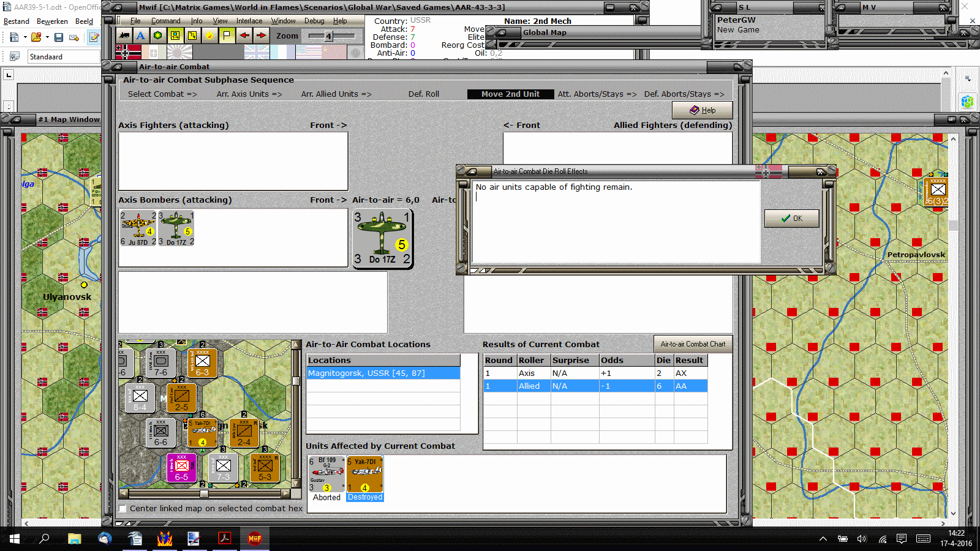
Task: Click the mini map horizontal scrollbar thumb
Action: (204, 493)
